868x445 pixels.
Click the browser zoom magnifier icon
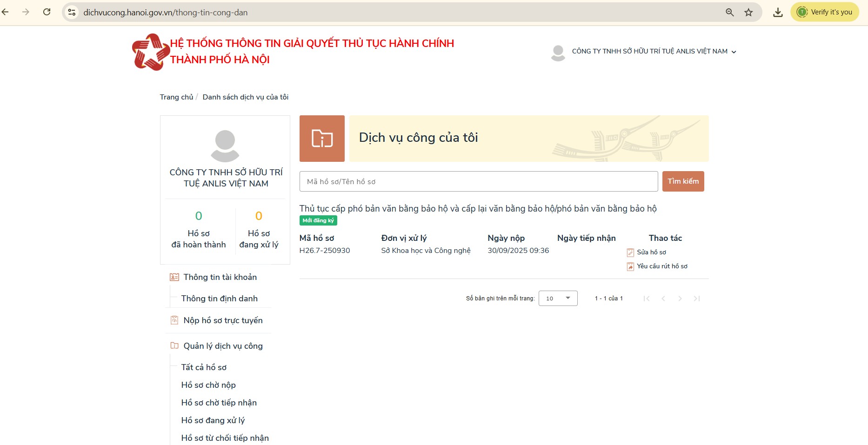point(729,13)
